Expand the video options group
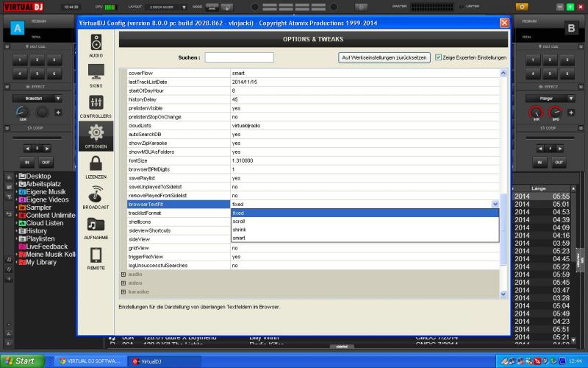This screenshot has width=588, height=368. coord(123,283)
